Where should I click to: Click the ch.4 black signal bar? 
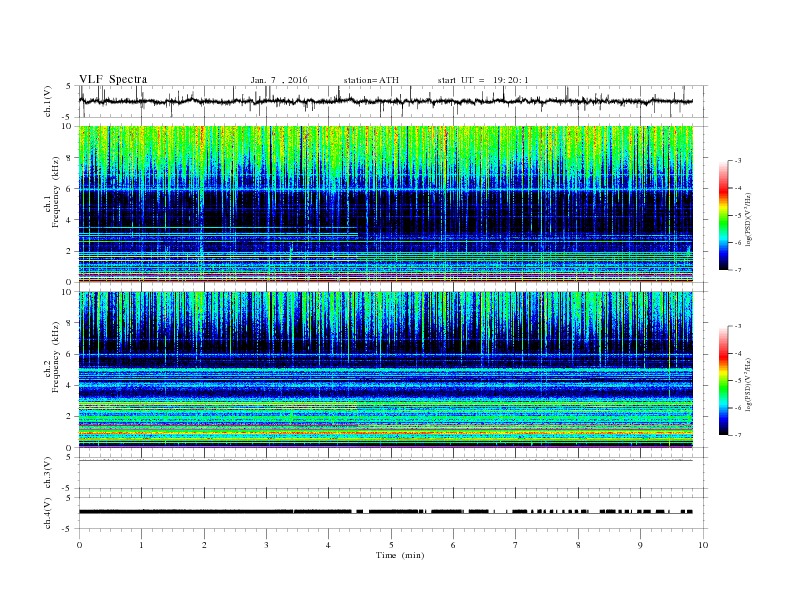click(386, 512)
